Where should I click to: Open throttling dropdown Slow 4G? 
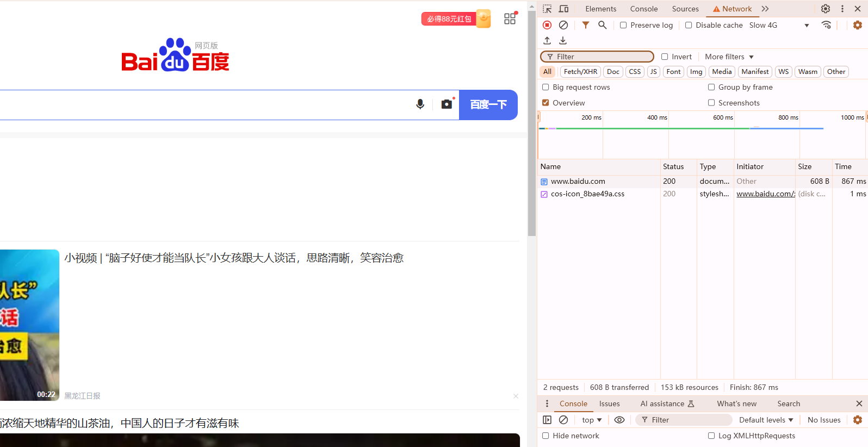coord(779,25)
